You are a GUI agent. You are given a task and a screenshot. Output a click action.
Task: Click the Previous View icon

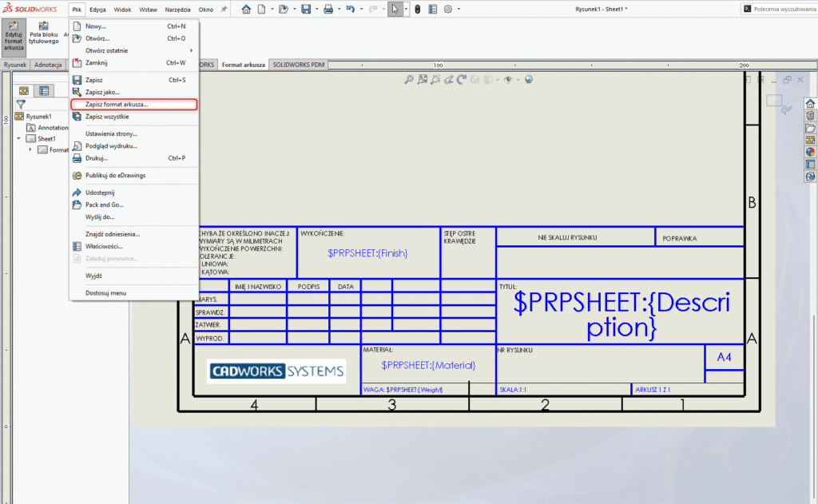pos(449,79)
